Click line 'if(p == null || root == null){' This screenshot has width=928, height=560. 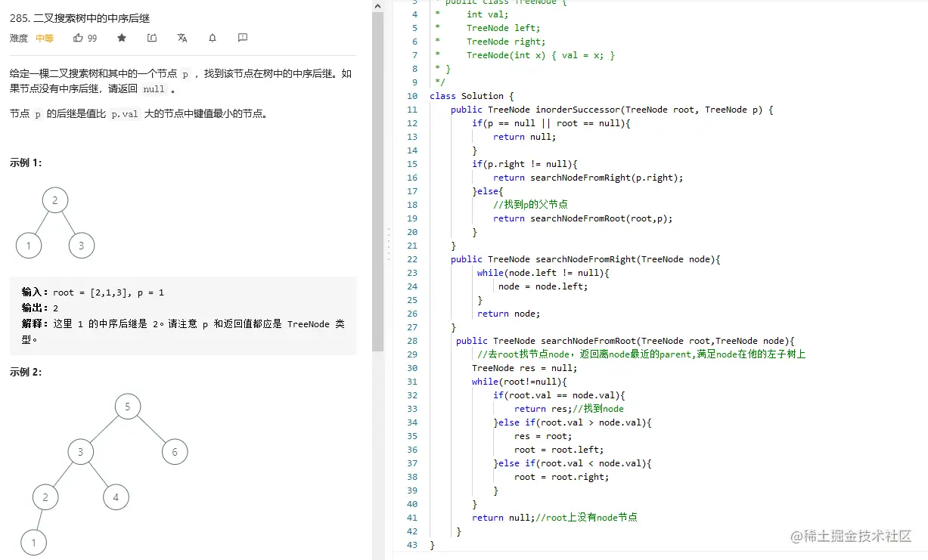point(551,123)
